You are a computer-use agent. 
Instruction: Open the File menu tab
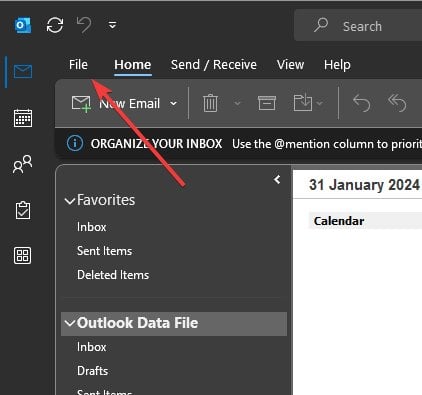pyautogui.click(x=78, y=64)
